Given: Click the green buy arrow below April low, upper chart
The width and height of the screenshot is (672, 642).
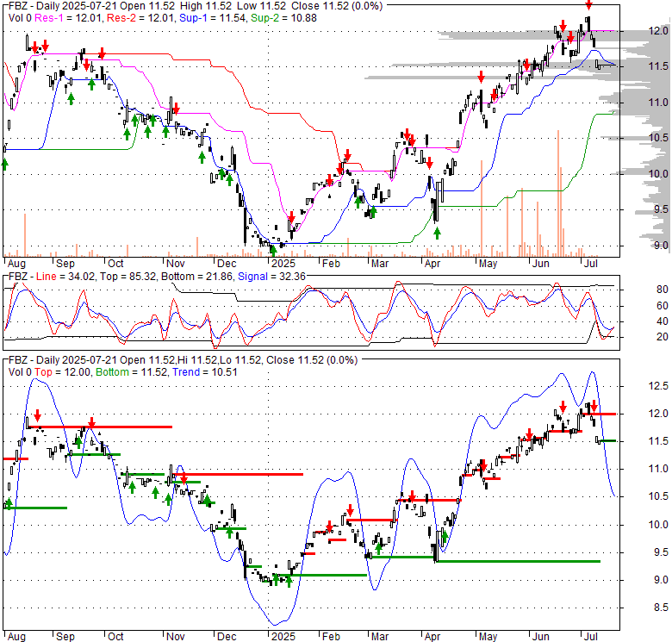Looking at the screenshot, I should pyautogui.click(x=437, y=234).
